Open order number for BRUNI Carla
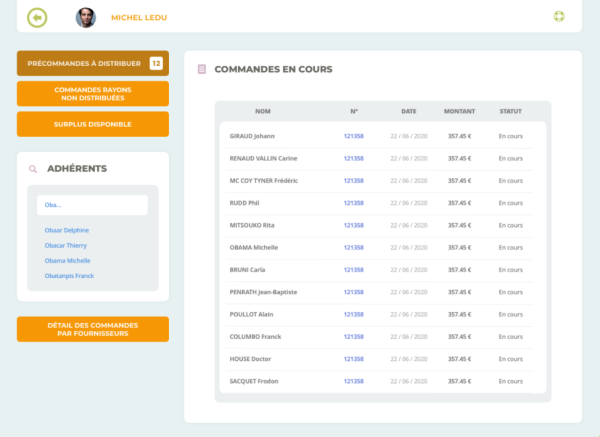 [x=354, y=270]
